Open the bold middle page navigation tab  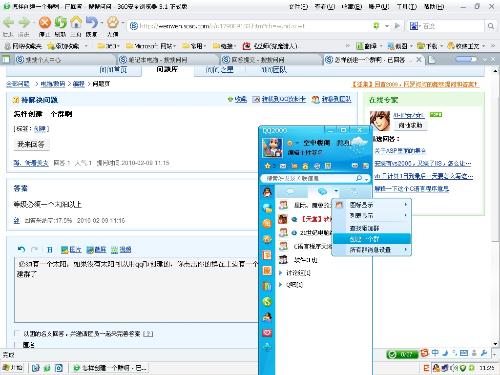tap(167, 70)
